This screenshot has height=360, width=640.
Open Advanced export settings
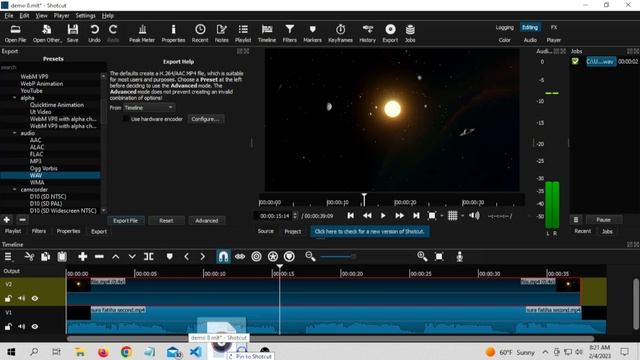click(x=207, y=220)
